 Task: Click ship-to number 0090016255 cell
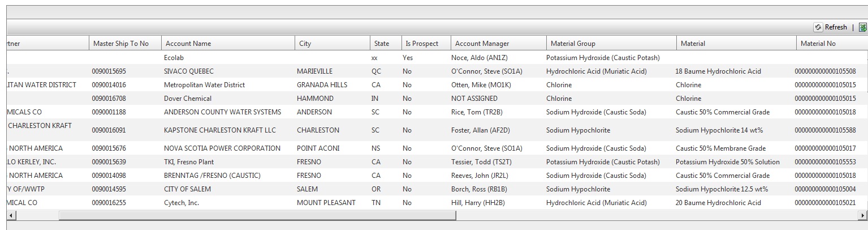(113, 203)
